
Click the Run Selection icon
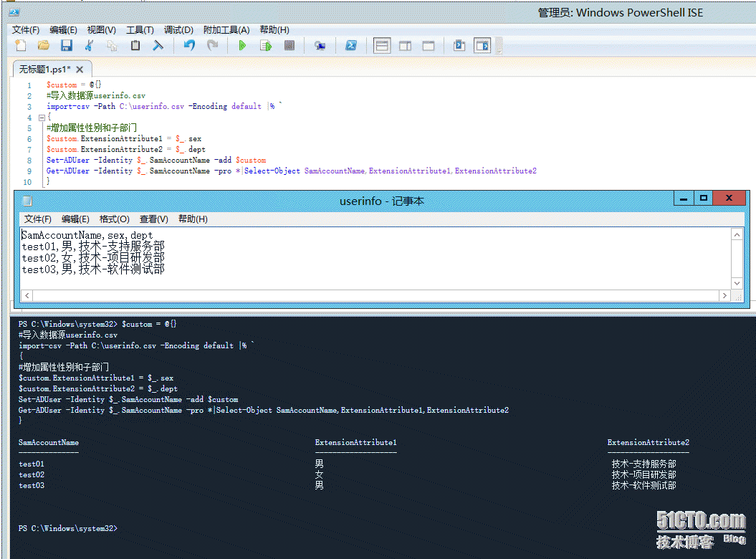(266, 45)
